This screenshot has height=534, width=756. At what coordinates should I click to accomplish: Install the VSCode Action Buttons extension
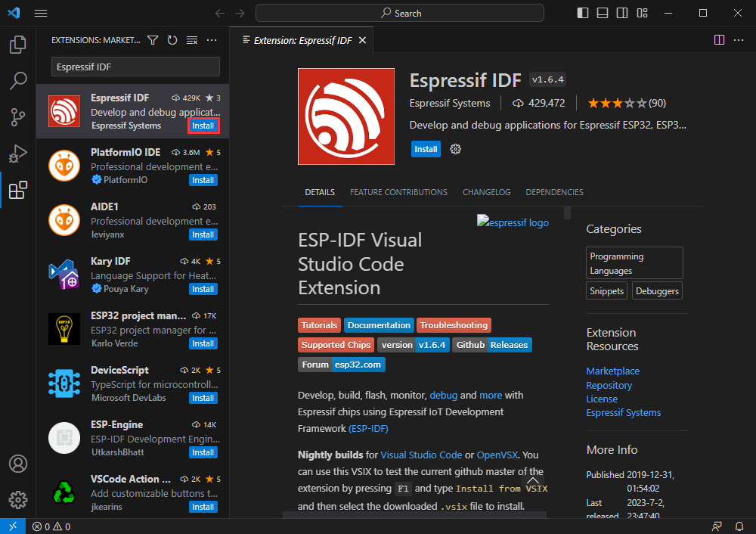coord(203,507)
